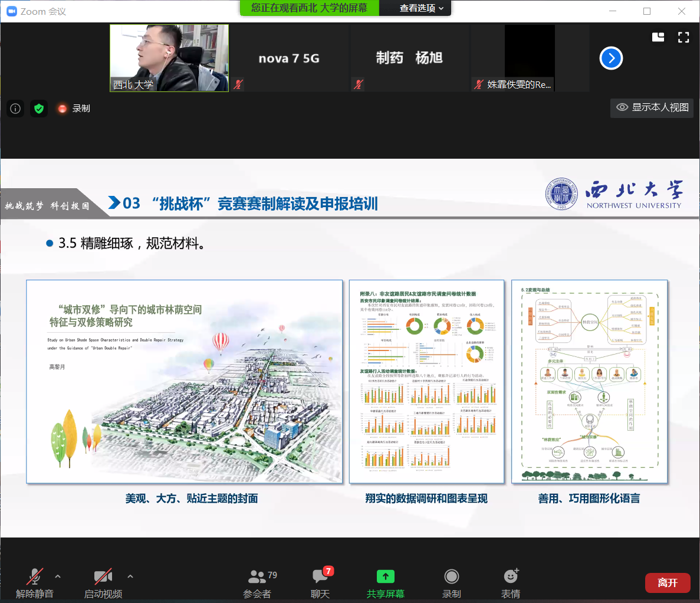Open the 聊天 chat panel

point(320,582)
